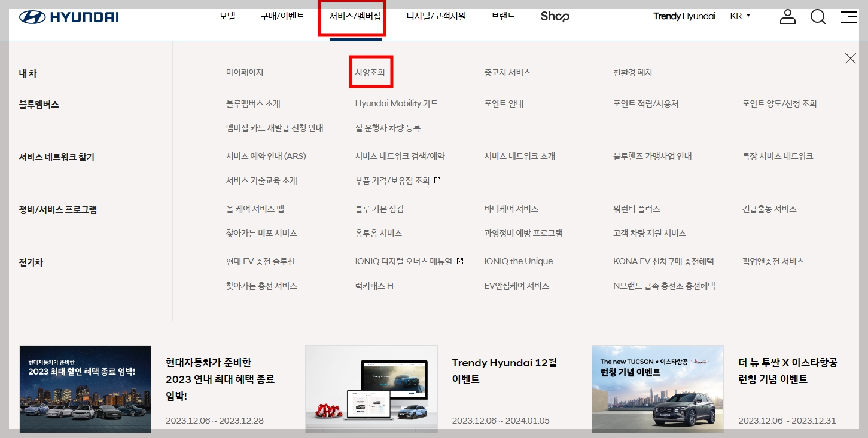868x438 pixels.
Task: Open 특장 서비스 네트워크 link
Action: point(778,156)
